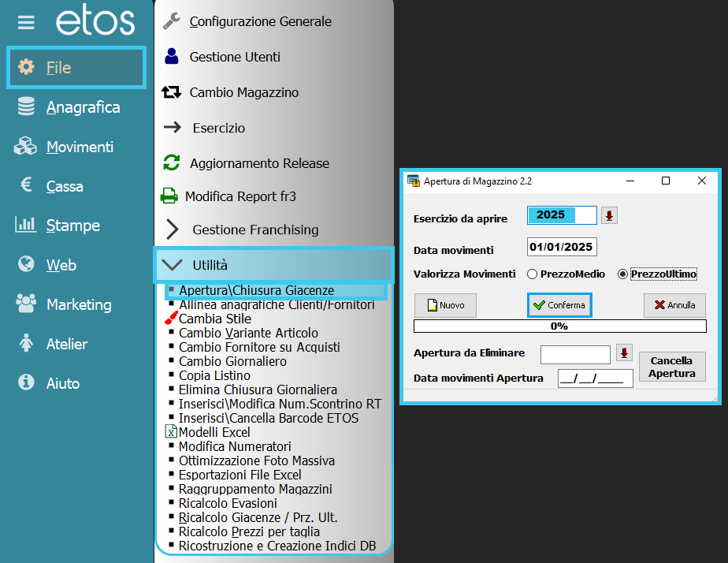
Task: Click the 0% progress bar
Action: click(559, 326)
